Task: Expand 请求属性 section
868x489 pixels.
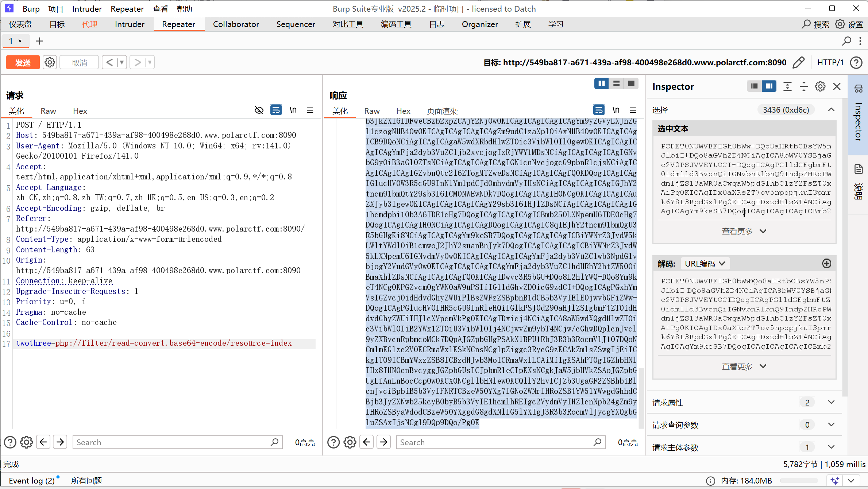Action: click(x=831, y=402)
